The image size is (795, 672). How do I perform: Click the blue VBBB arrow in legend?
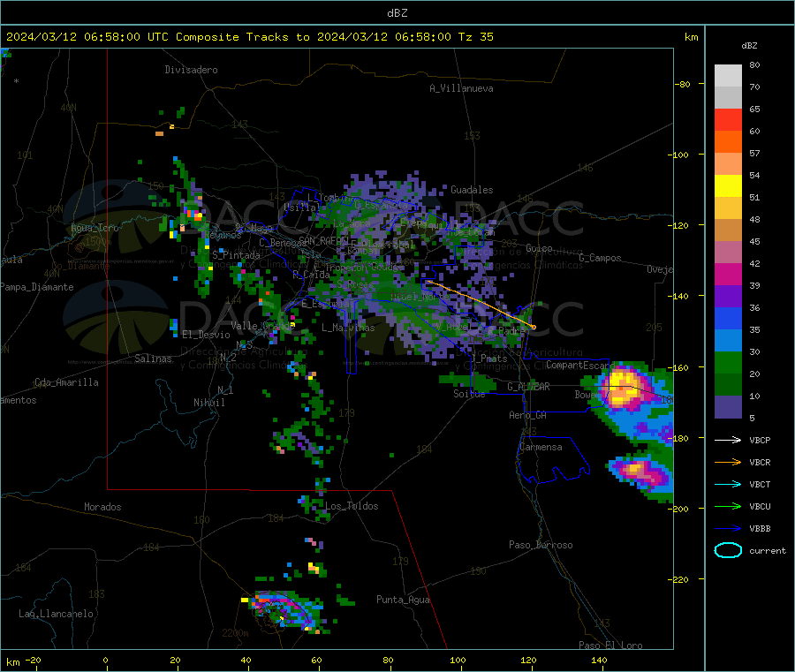[728, 528]
